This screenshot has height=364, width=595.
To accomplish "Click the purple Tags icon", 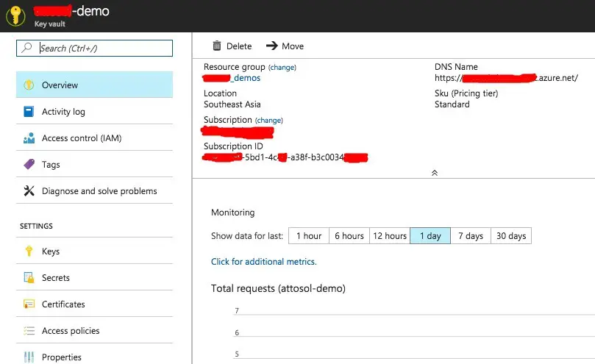I will click(x=29, y=164).
